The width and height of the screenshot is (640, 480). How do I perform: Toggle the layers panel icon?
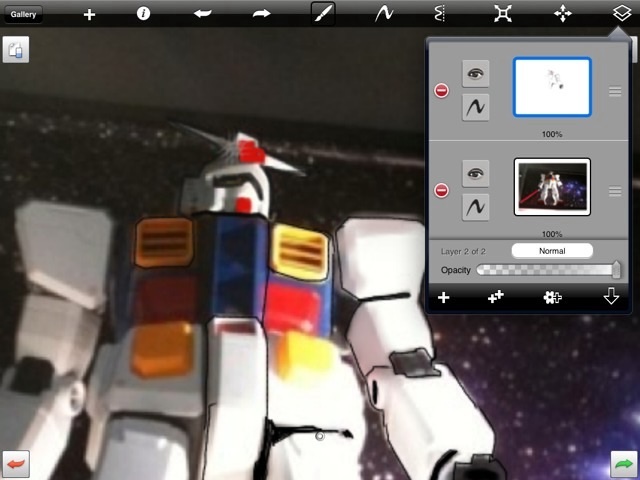point(622,13)
